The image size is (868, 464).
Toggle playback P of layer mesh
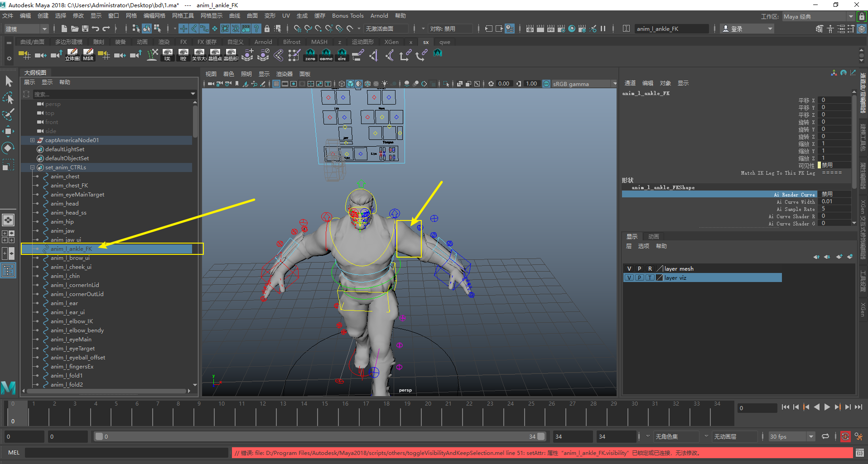point(639,268)
